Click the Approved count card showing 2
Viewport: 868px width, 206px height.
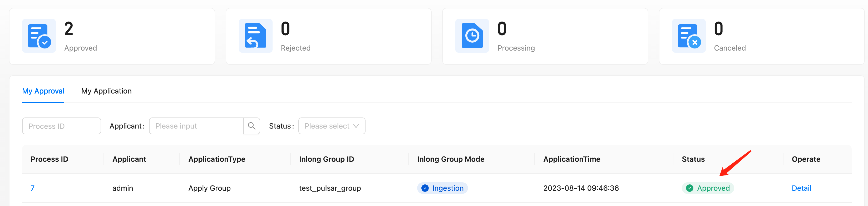click(x=112, y=36)
